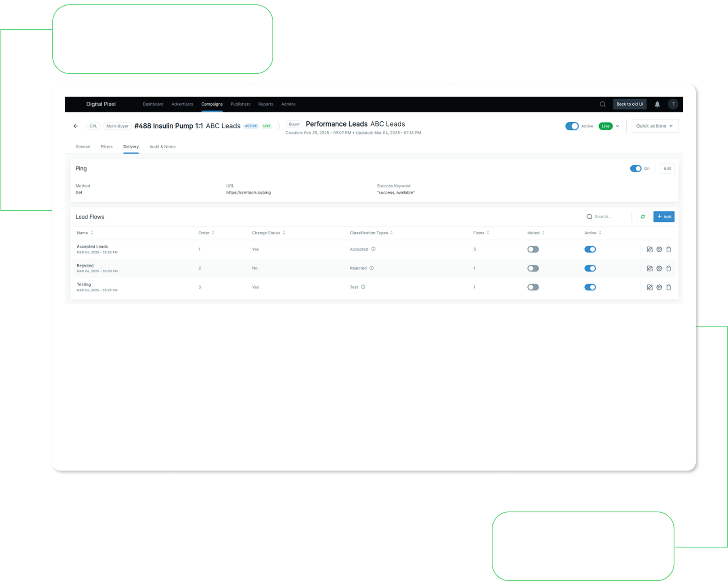728x588 pixels.
Task: Delete the Testing lead flow
Action: 669,287
